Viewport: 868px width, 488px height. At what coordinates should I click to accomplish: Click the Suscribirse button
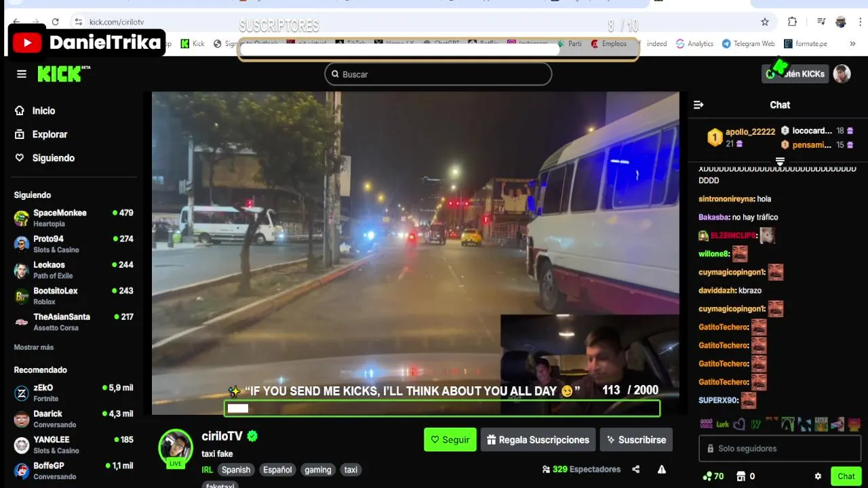[636, 440]
